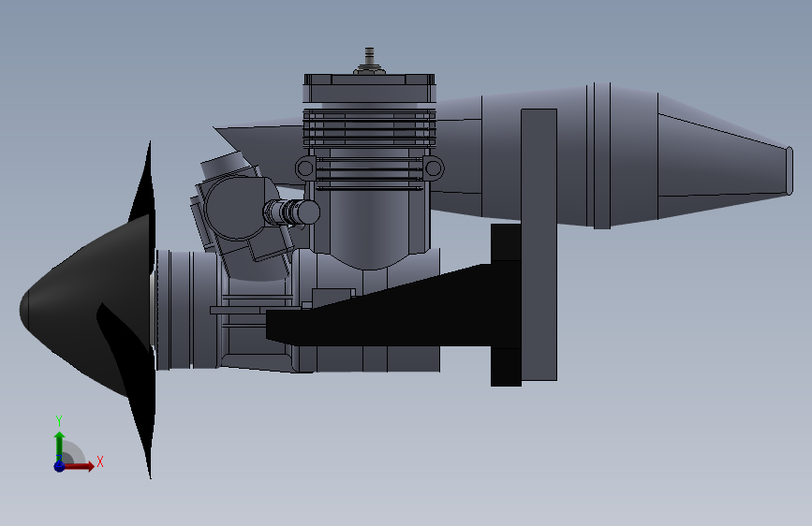This screenshot has height=526, width=812.
Task: Click the red X axis arrow of the triad
Action: point(79,466)
